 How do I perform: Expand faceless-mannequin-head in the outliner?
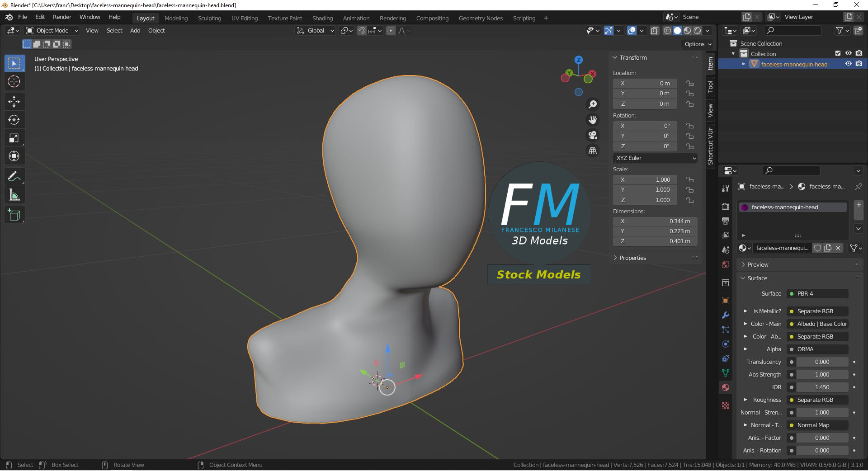point(744,64)
